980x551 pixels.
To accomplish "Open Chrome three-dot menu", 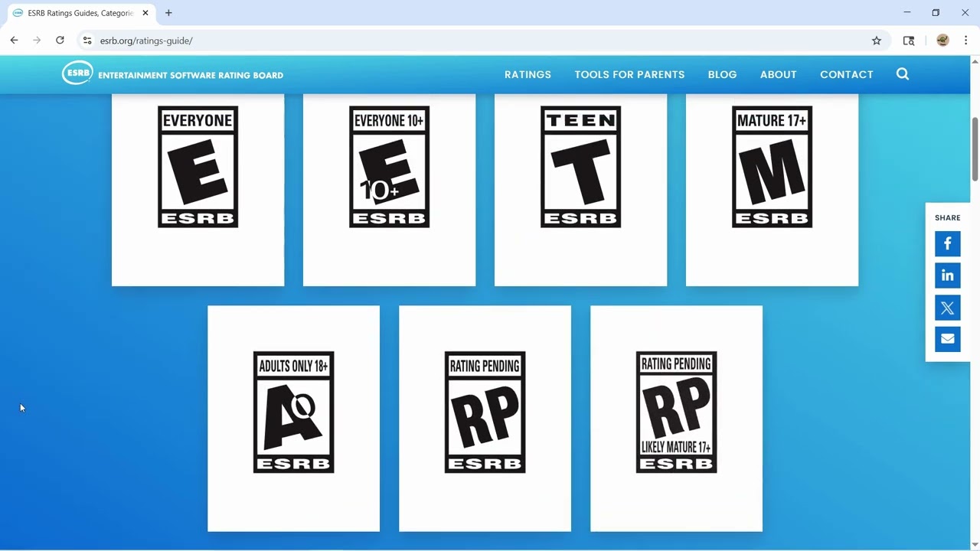I will coord(965,41).
